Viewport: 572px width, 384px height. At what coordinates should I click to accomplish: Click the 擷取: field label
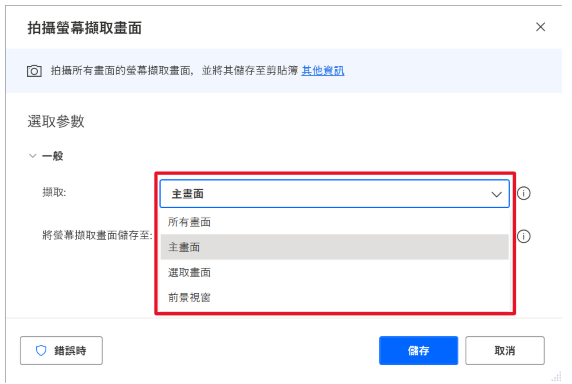tap(54, 192)
